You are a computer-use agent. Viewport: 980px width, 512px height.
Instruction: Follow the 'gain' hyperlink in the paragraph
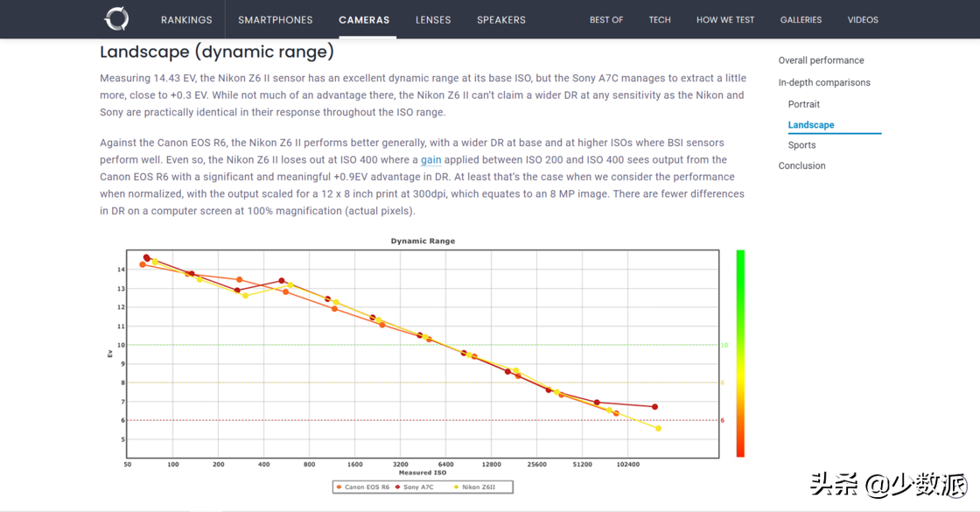(430, 160)
